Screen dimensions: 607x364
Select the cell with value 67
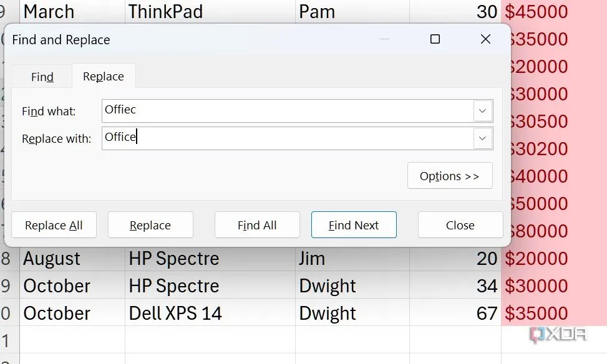pos(455,313)
